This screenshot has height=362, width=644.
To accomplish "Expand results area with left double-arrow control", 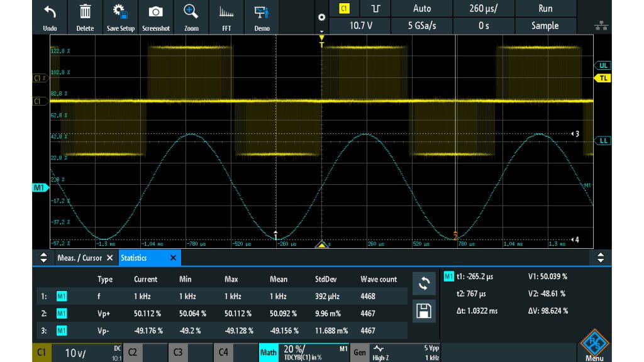I will (x=43, y=258).
